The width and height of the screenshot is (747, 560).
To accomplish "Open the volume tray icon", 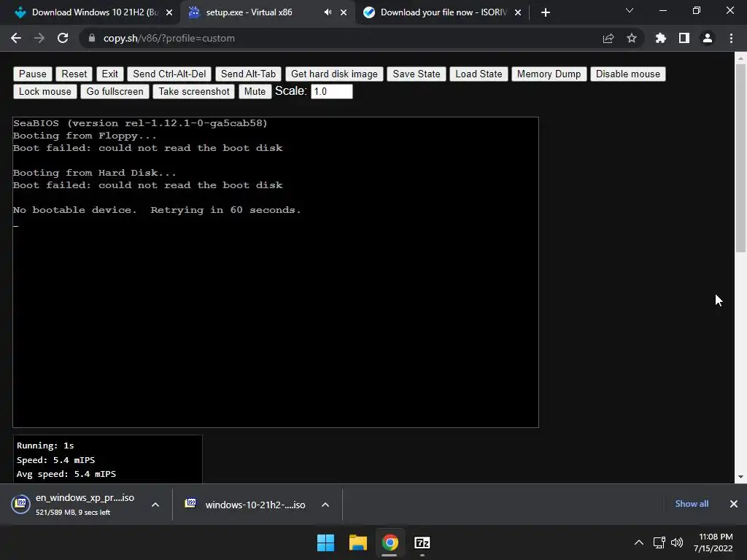I will click(677, 542).
